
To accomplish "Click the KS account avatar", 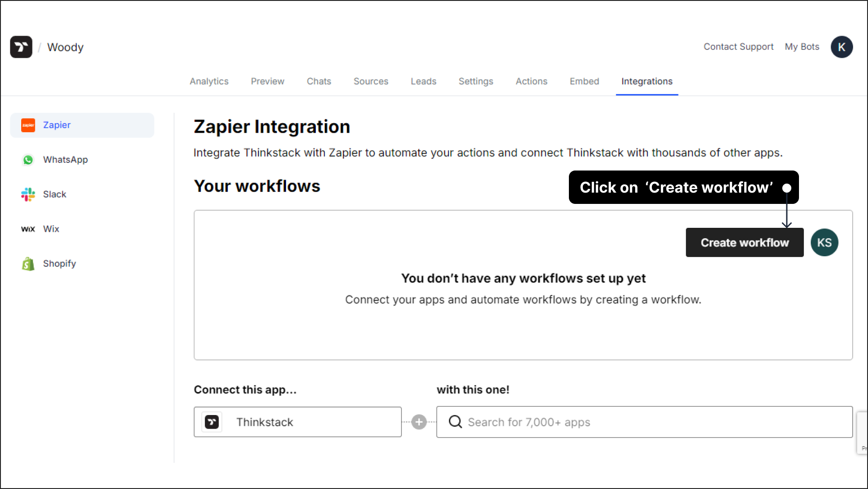I will click(824, 243).
